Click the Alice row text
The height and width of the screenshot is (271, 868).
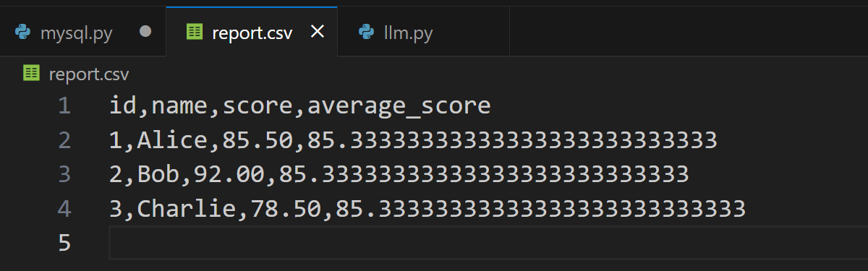point(413,140)
